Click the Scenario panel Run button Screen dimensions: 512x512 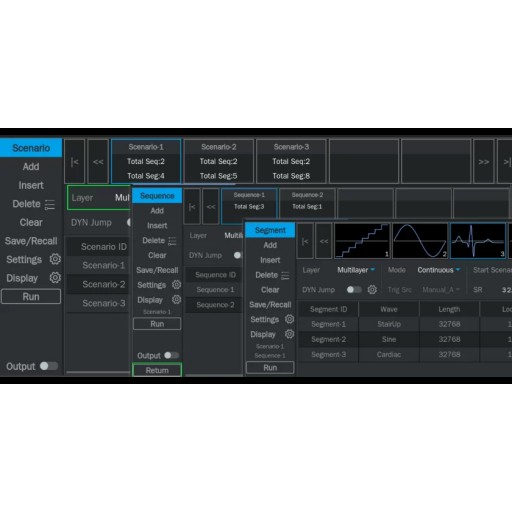[x=31, y=296]
